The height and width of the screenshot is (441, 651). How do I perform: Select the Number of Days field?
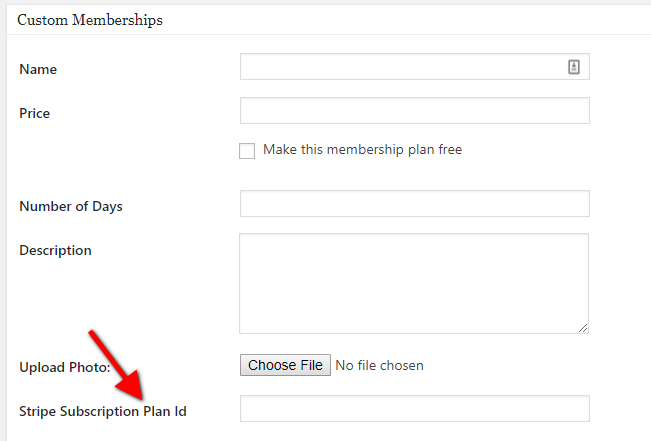(414, 204)
